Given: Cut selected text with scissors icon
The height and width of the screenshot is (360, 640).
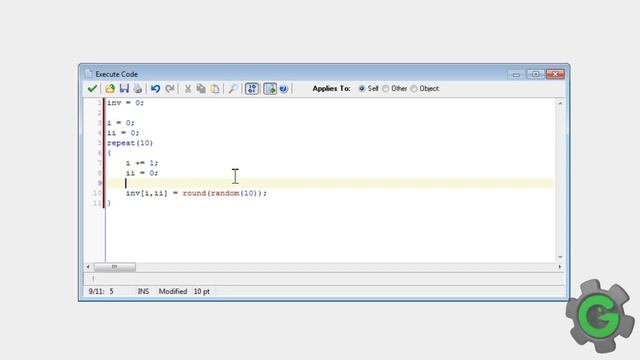Looking at the screenshot, I should tap(188, 89).
